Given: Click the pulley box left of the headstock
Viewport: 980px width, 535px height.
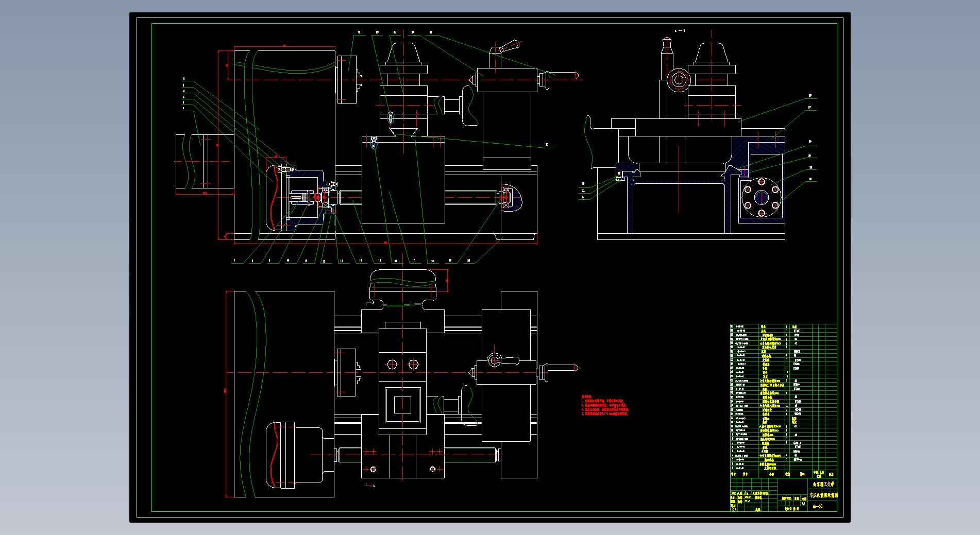Looking at the screenshot, I should (205, 161).
